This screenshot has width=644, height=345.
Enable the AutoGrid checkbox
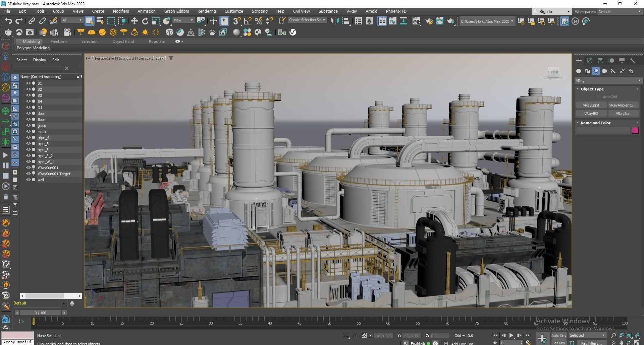(599, 97)
